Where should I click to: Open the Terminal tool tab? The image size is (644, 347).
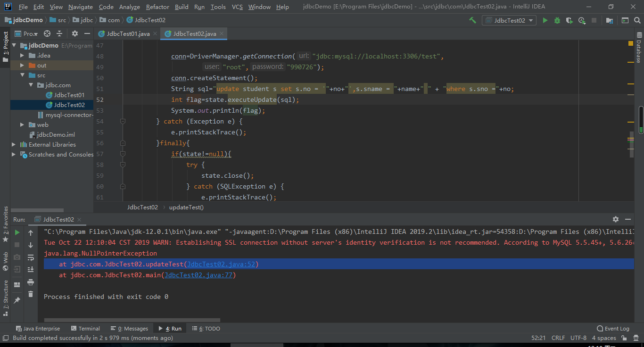[85, 329]
